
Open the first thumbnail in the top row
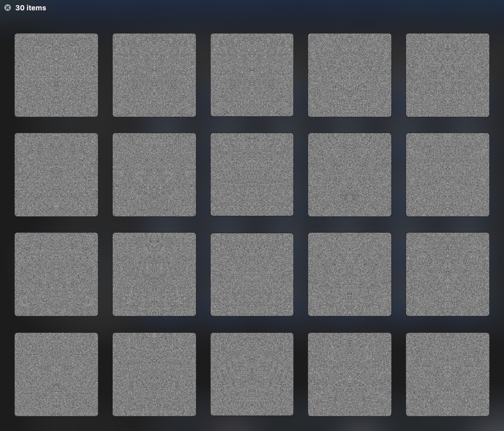point(56,75)
